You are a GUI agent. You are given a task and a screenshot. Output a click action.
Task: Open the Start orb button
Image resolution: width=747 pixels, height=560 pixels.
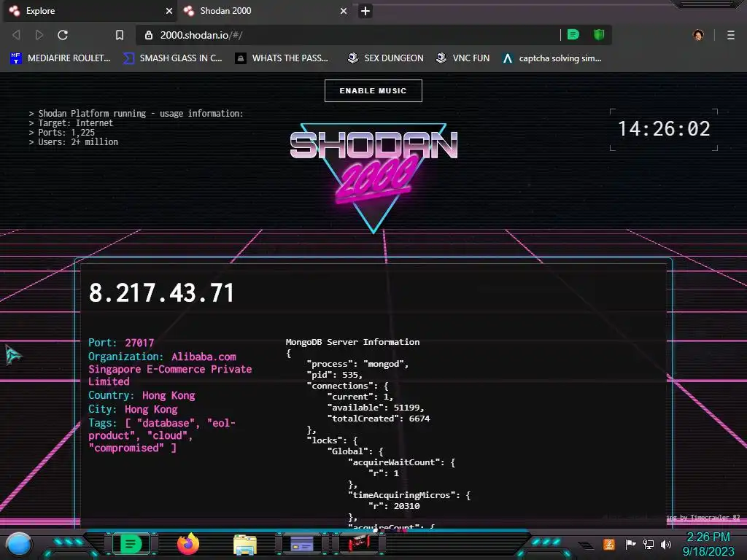pyautogui.click(x=19, y=544)
